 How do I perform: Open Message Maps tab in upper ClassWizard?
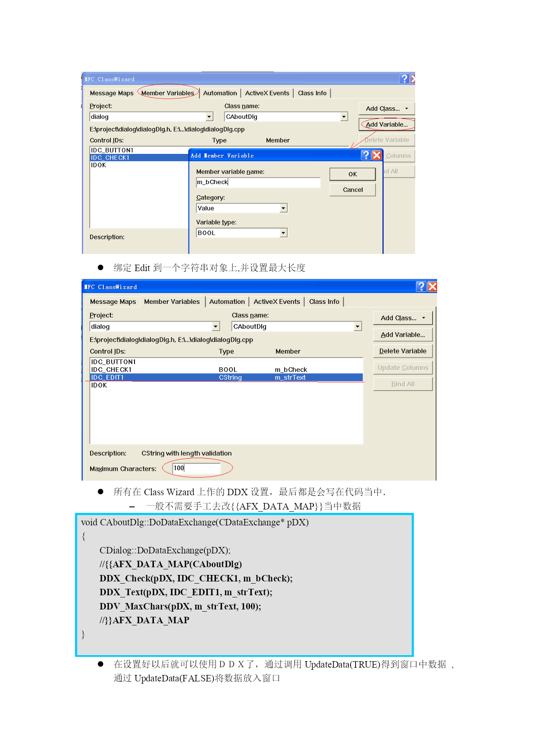112,93
